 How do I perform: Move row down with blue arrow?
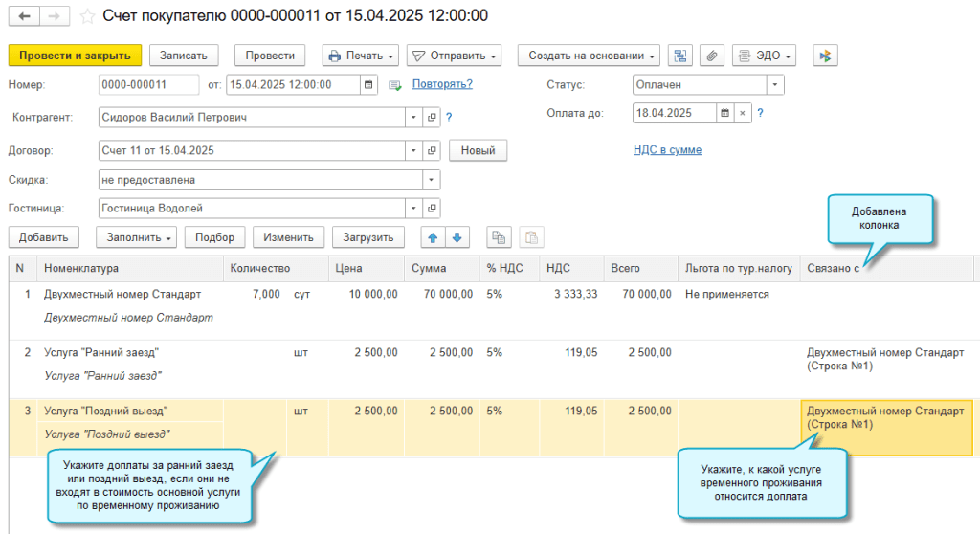click(457, 237)
